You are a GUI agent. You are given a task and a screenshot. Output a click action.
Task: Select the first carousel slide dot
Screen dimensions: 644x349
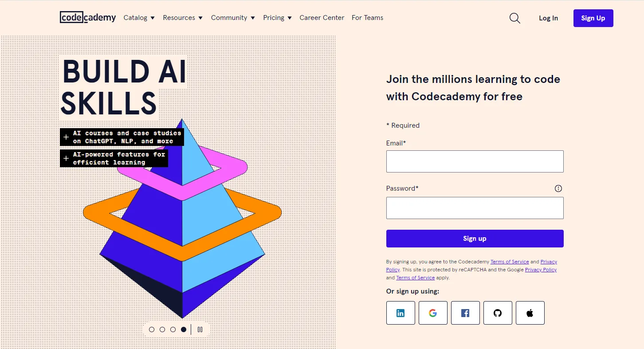152,329
